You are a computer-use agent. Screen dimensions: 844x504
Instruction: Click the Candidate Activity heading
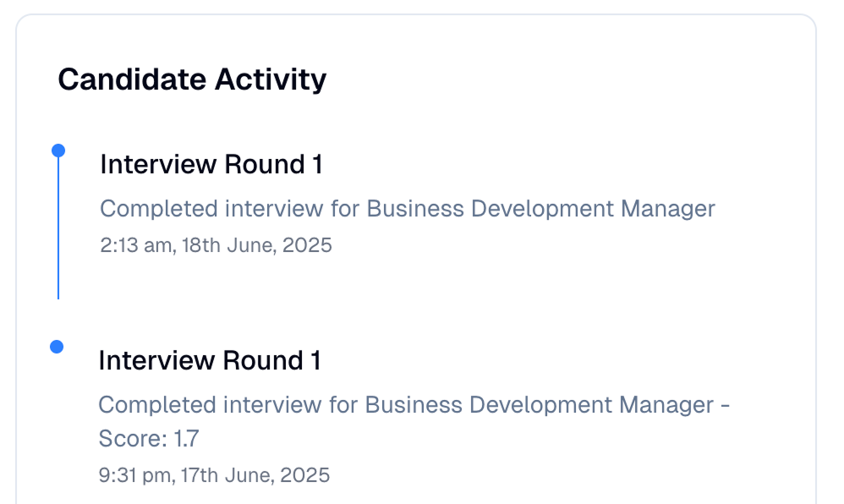pyautogui.click(x=192, y=79)
